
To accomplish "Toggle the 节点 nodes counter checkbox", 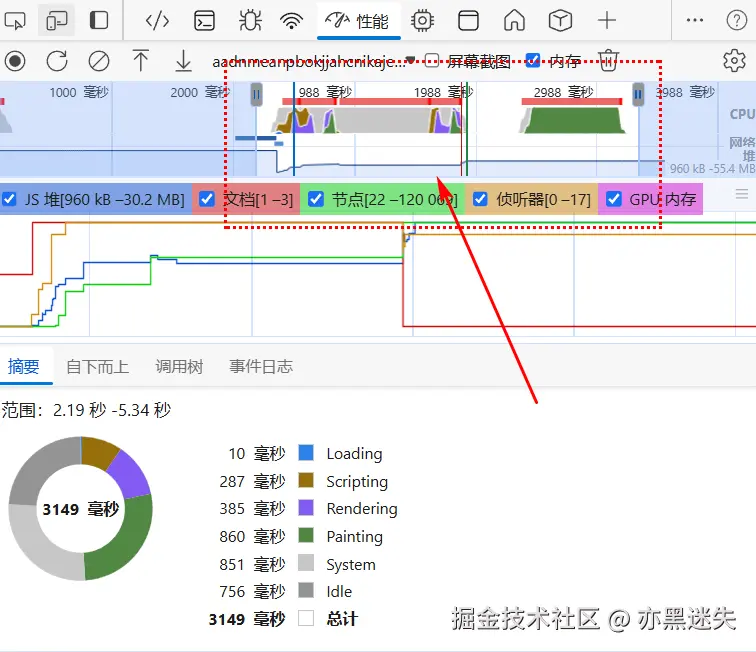I will click(x=316, y=199).
